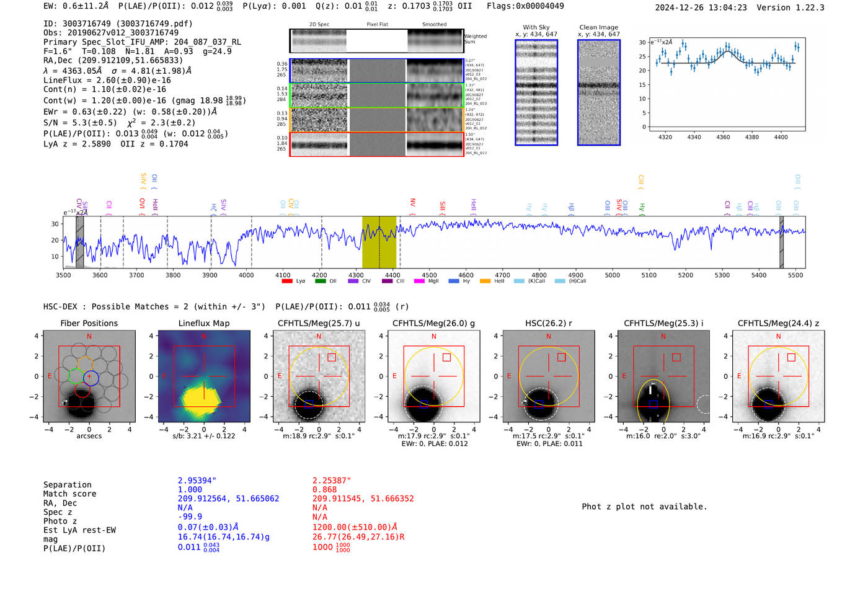The image size is (868, 591).
Task: Click the red-outlined 2D fiber spectrum row
Action: pyautogui.click(x=376, y=144)
